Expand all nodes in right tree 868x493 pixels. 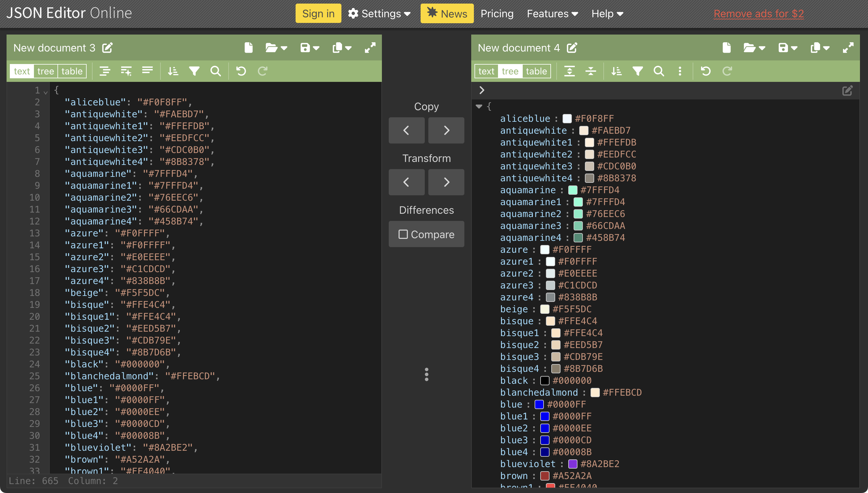[569, 71]
